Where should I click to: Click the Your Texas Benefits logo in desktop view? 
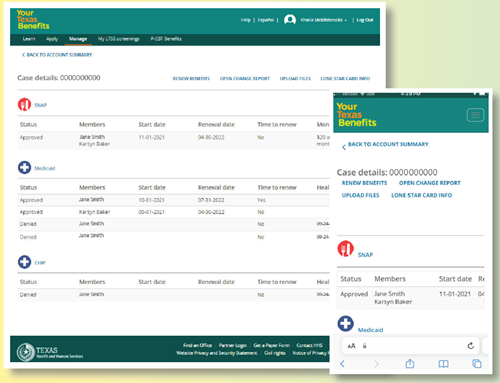(33, 19)
